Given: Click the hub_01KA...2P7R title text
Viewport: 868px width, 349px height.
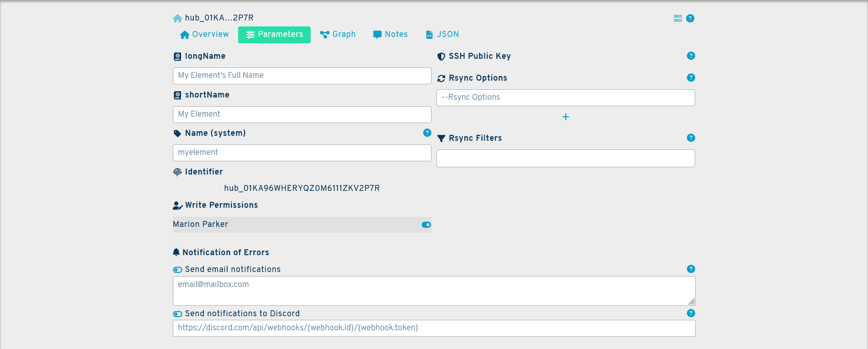Looking at the screenshot, I should click(219, 18).
